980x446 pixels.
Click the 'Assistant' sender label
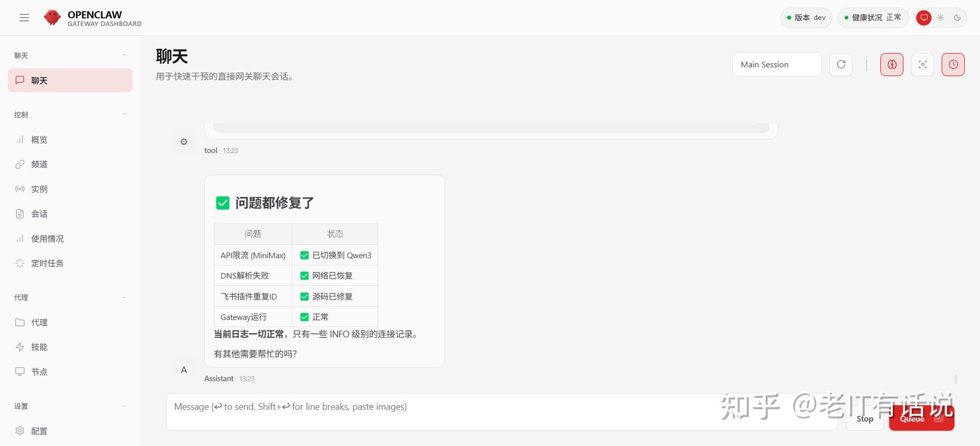pos(219,379)
